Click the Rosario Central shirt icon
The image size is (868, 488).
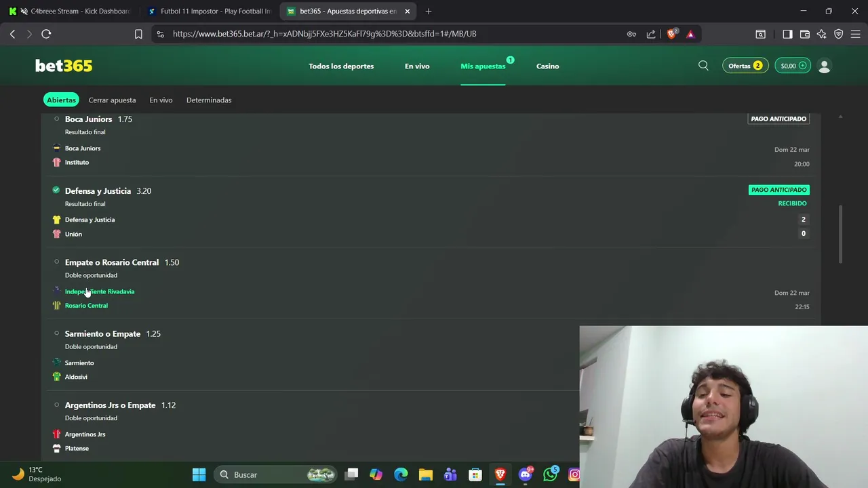56,305
